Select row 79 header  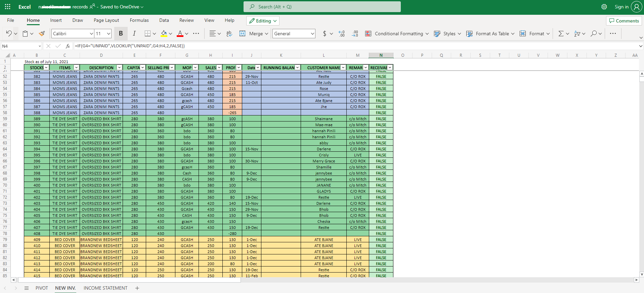[x=5, y=240]
